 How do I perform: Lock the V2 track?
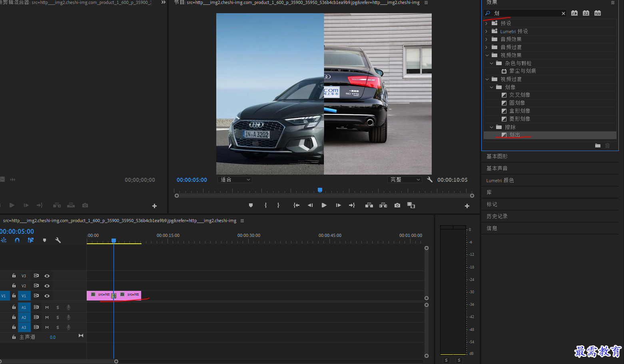[14, 286]
